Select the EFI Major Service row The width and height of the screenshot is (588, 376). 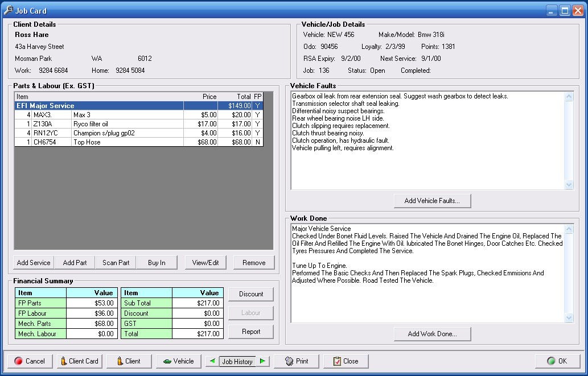(139, 106)
